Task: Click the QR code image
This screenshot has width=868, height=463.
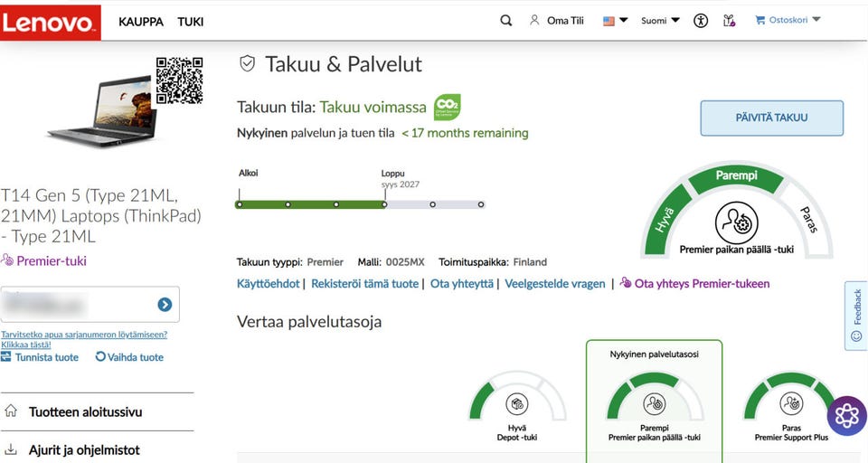Action: [x=179, y=80]
